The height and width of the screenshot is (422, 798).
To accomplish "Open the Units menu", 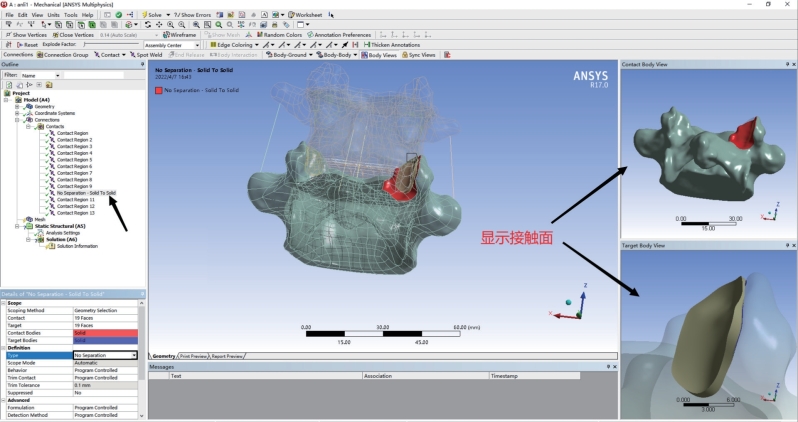I will [53, 15].
